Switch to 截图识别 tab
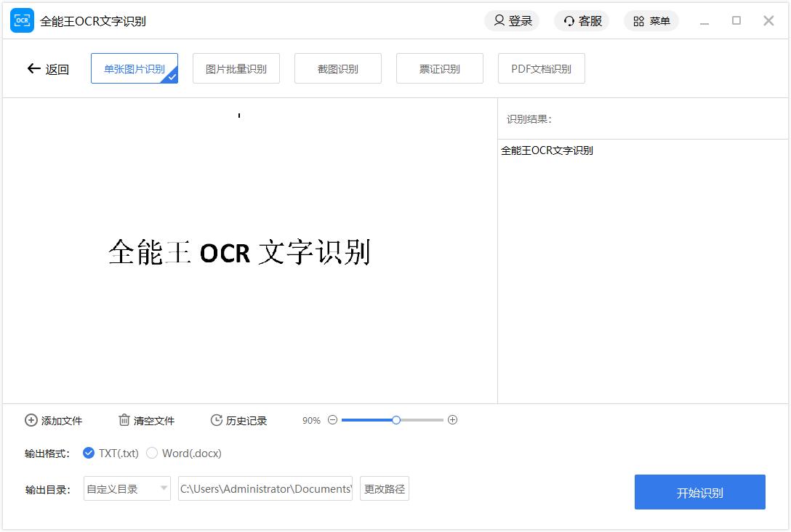The height and width of the screenshot is (532, 791). (338, 69)
